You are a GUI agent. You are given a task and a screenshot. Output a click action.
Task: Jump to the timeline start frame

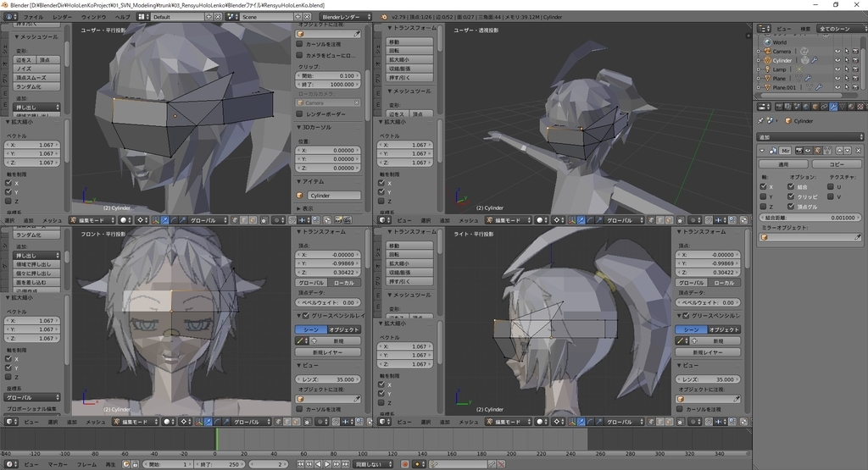(300, 464)
